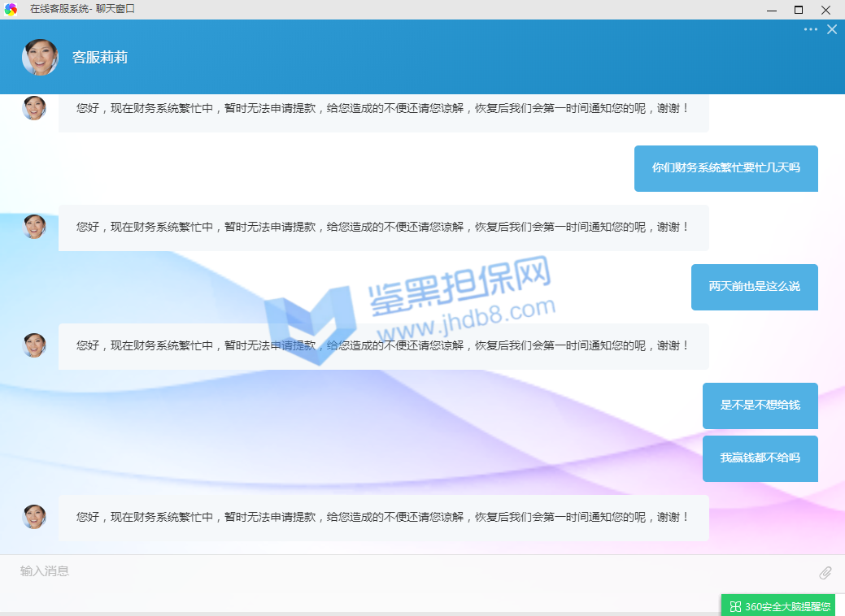845x616 pixels.
Task: Minimize the 在线客服系统 window
Action: [x=770, y=10]
